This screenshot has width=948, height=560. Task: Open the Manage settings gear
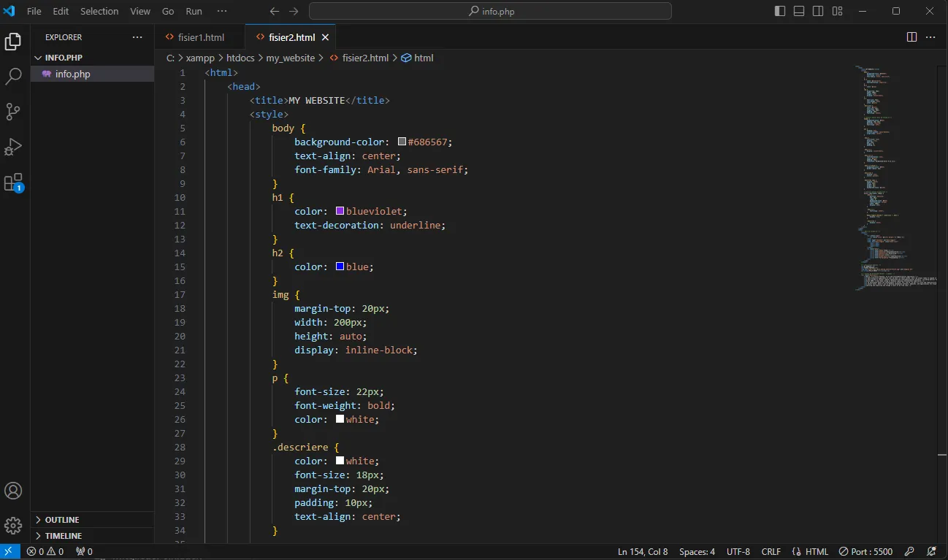13,525
